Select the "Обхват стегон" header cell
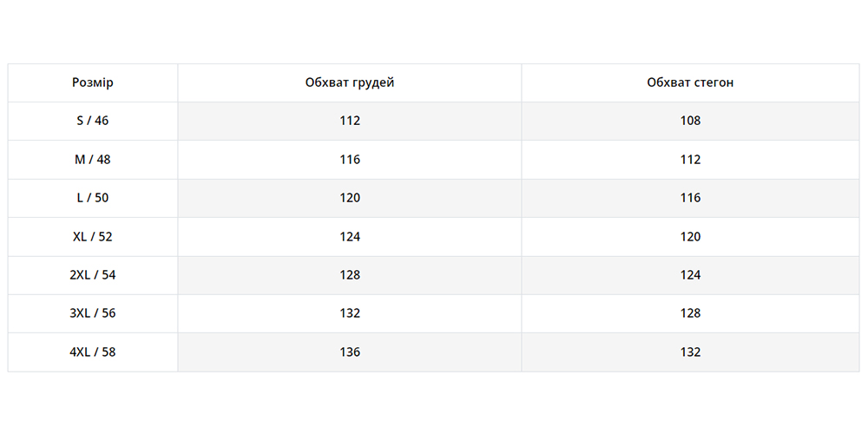868x434 pixels. tap(690, 82)
